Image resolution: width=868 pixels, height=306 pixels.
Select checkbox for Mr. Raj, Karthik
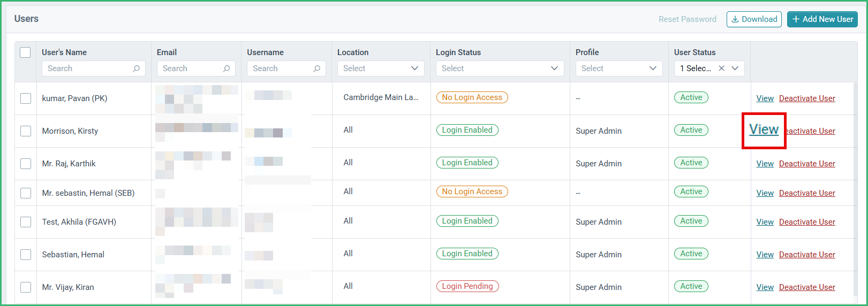(x=26, y=164)
